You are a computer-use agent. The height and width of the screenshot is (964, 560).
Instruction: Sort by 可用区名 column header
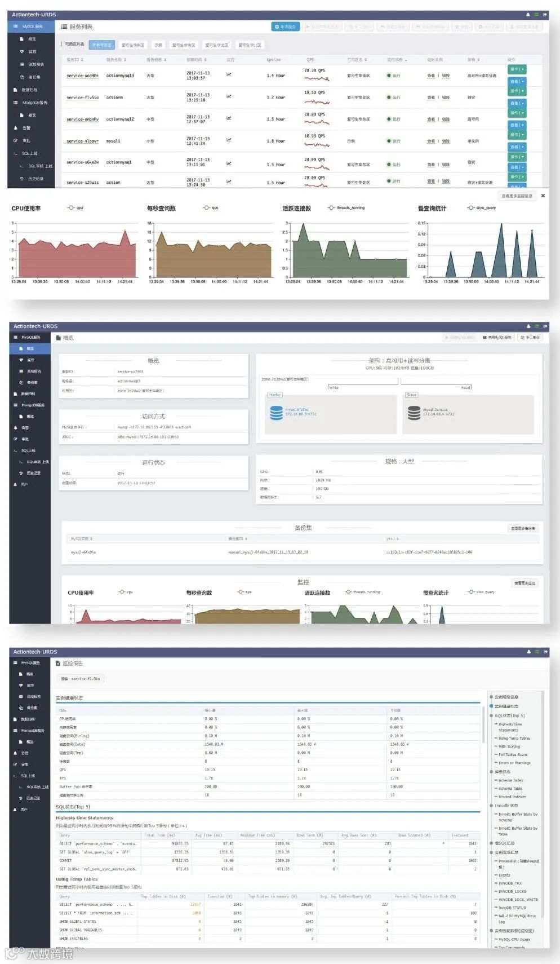(357, 60)
